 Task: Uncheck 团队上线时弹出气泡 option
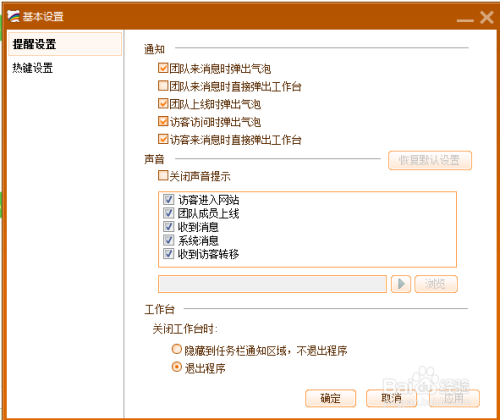163,104
